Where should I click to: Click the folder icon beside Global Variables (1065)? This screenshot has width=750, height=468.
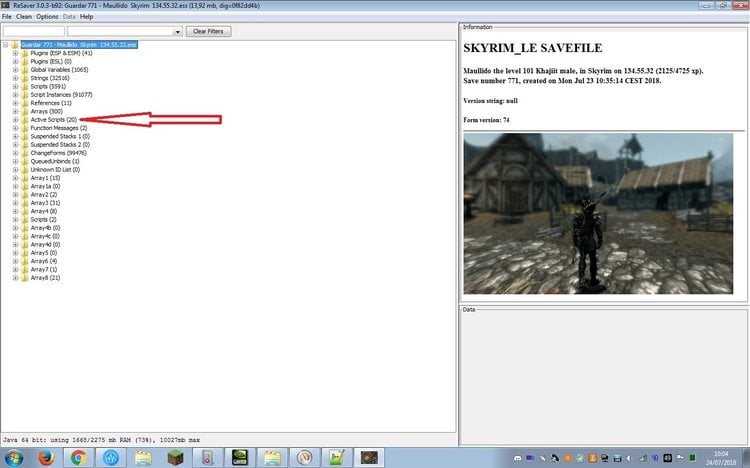[24, 70]
